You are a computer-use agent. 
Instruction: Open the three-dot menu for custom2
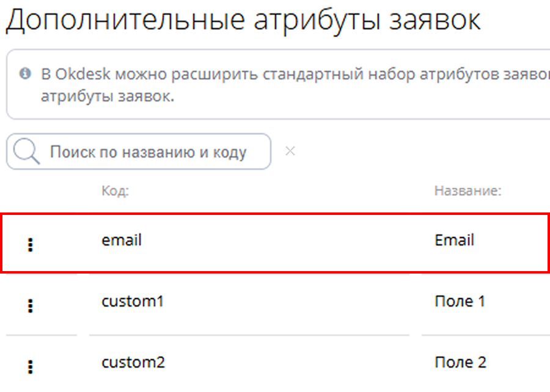pyautogui.click(x=31, y=366)
